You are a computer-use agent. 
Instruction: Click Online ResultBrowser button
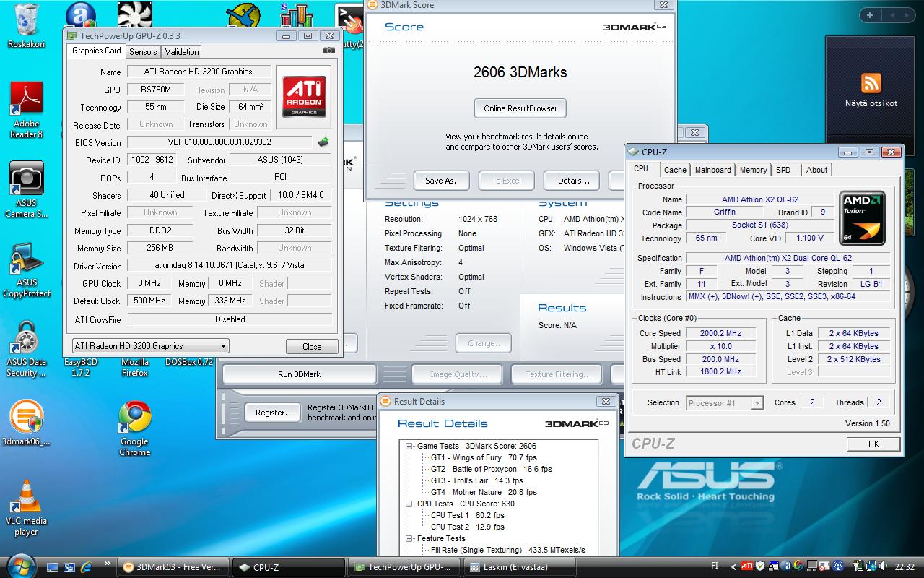tap(520, 108)
